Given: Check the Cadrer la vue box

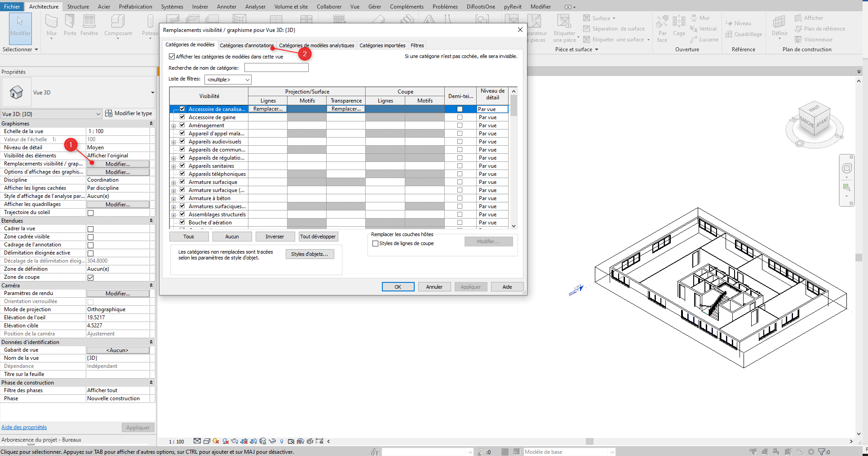Looking at the screenshot, I should point(90,229).
